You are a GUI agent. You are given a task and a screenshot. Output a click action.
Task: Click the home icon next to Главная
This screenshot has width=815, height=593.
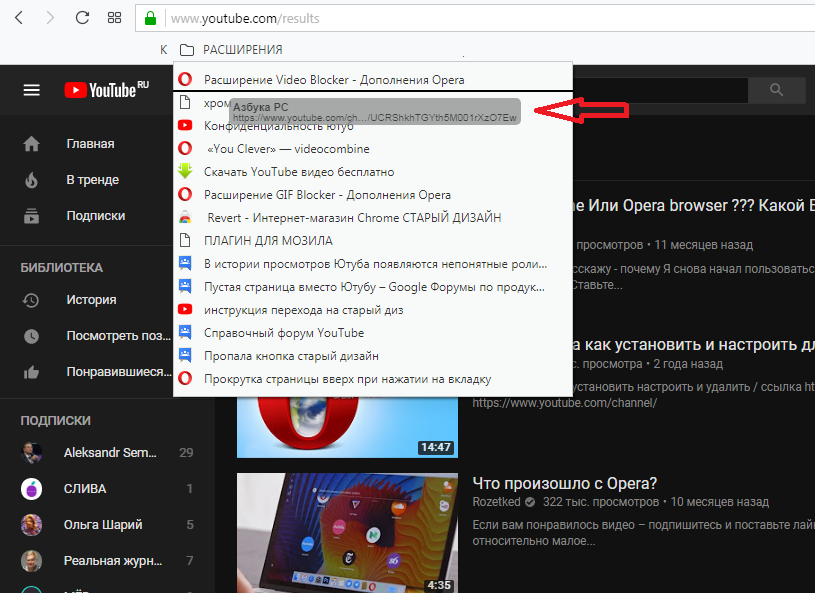pyautogui.click(x=31, y=144)
